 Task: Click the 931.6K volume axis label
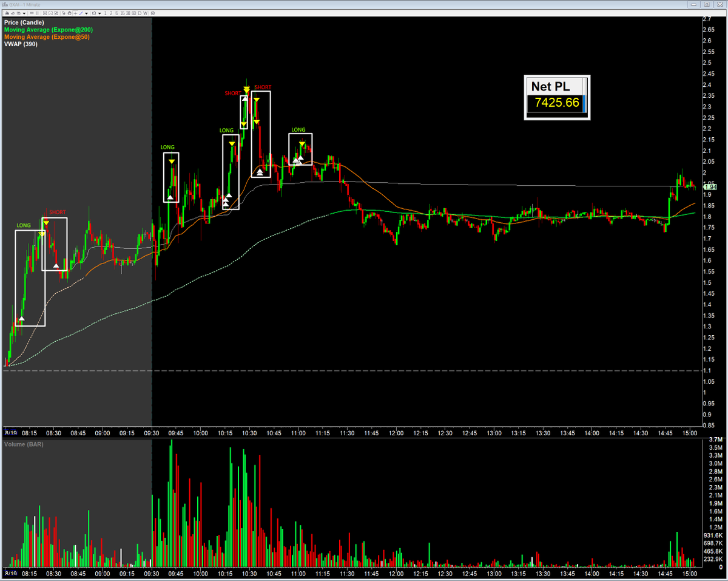(713, 535)
